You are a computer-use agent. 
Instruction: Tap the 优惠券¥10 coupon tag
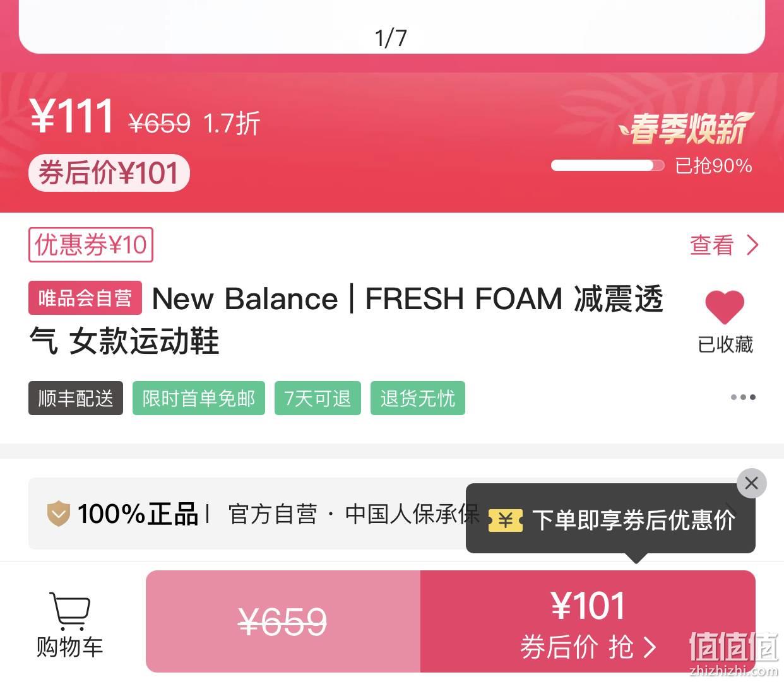coord(91,245)
